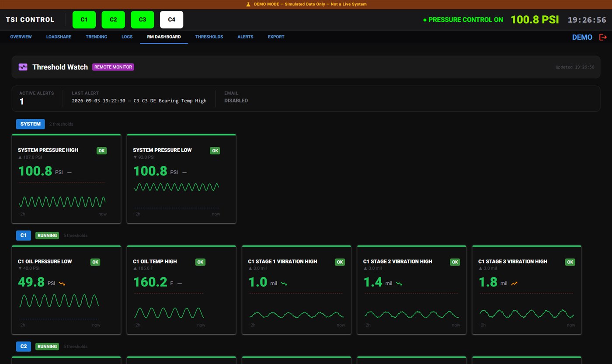Select compressor C3 button in header
612x364 pixels.
click(143, 20)
